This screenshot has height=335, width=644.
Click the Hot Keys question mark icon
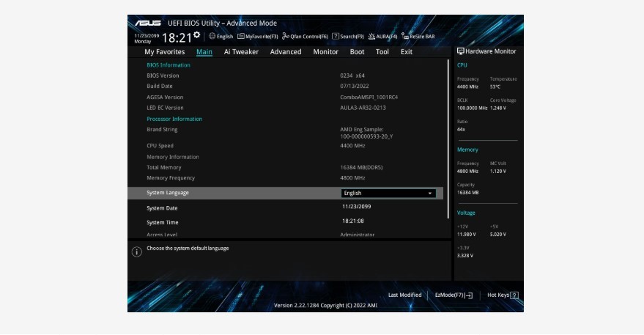click(x=514, y=295)
